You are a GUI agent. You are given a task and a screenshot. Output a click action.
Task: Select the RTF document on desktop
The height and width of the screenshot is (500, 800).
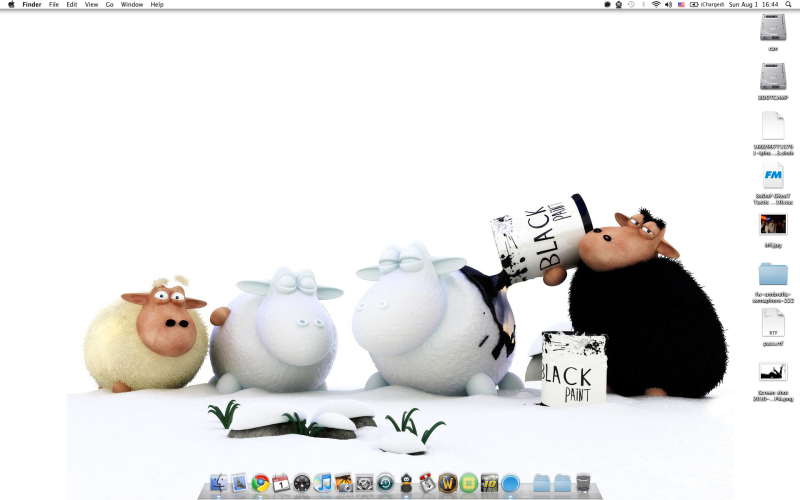coord(773,324)
